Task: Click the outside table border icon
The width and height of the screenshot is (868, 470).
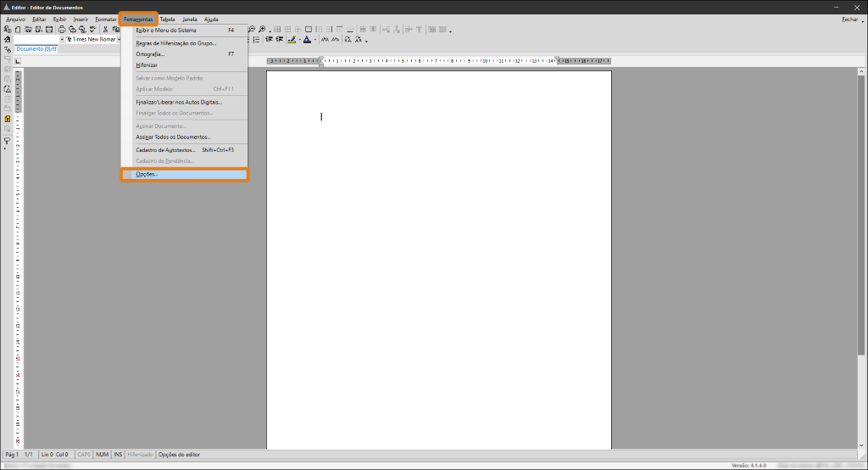Action: coord(309,30)
